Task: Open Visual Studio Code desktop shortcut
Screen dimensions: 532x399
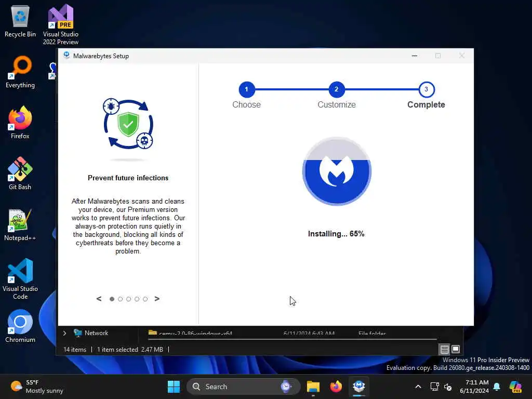Action: click(x=20, y=279)
